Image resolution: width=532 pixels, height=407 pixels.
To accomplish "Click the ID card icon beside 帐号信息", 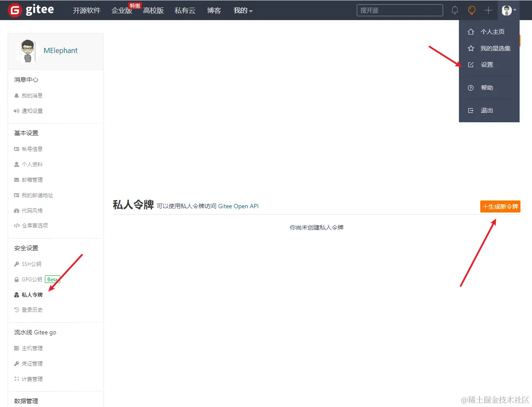I will (x=17, y=149).
